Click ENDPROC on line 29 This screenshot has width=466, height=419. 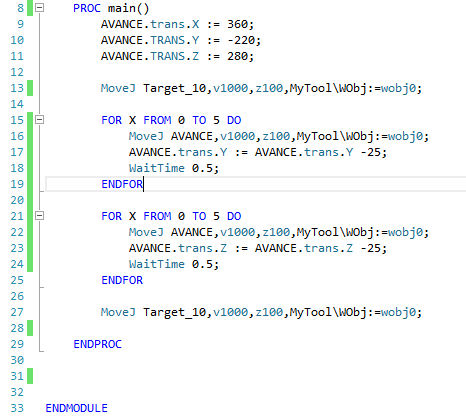(97, 344)
